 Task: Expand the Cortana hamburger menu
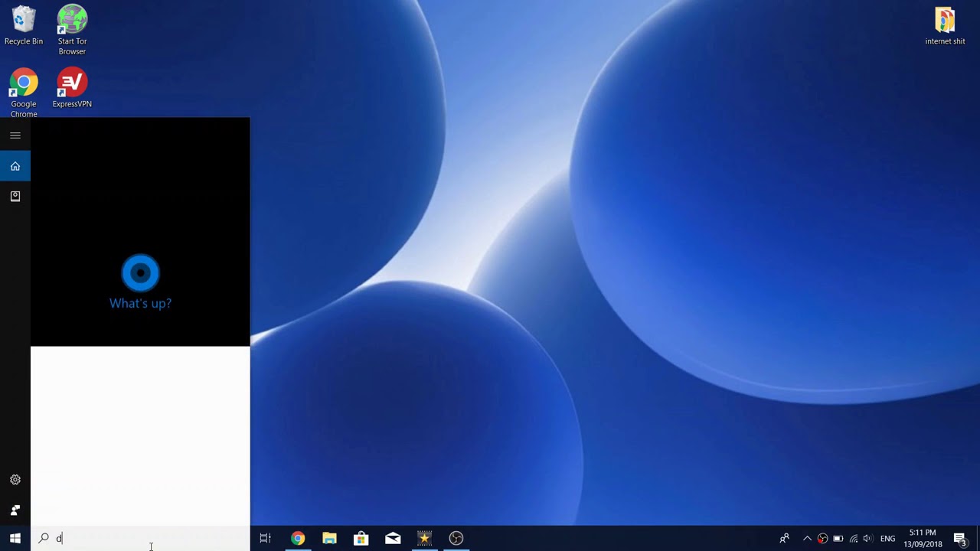[x=15, y=135]
